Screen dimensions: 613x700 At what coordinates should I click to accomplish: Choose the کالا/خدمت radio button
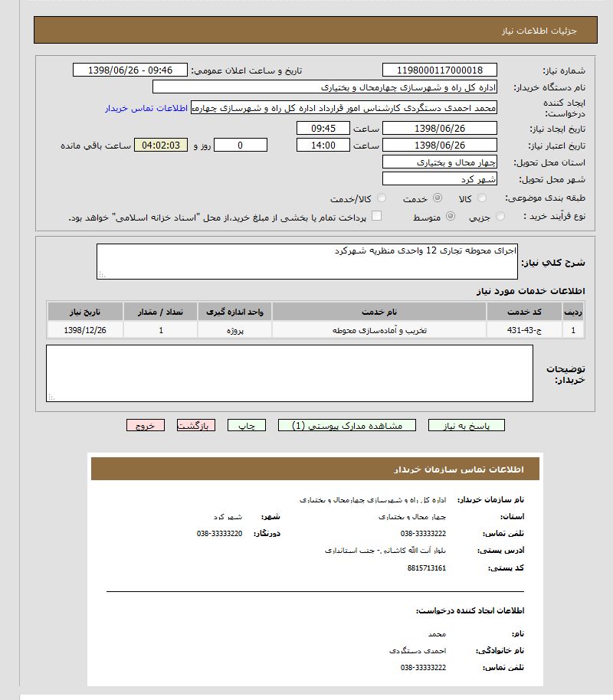382,198
